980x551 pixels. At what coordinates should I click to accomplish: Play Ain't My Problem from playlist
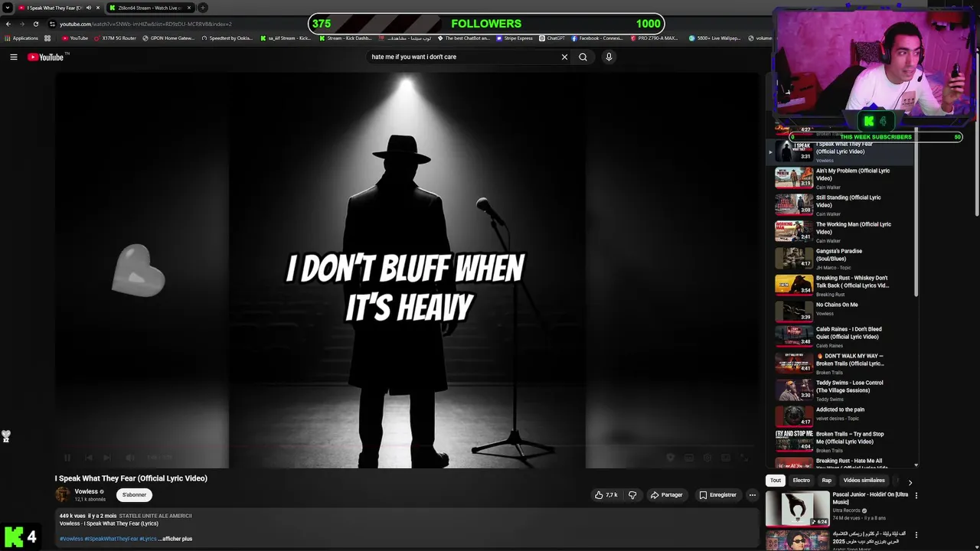coord(840,178)
